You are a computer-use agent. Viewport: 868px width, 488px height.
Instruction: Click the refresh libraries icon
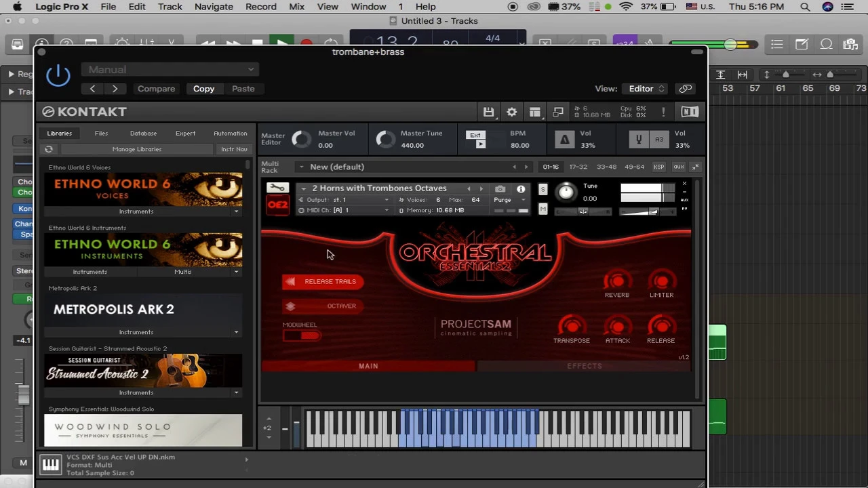pyautogui.click(x=49, y=149)
